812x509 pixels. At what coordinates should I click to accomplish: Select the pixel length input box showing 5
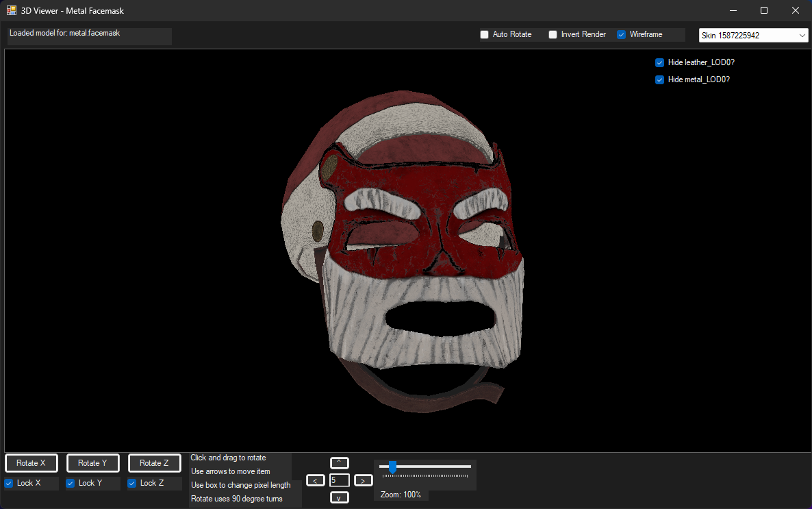(x=339, y=480)
